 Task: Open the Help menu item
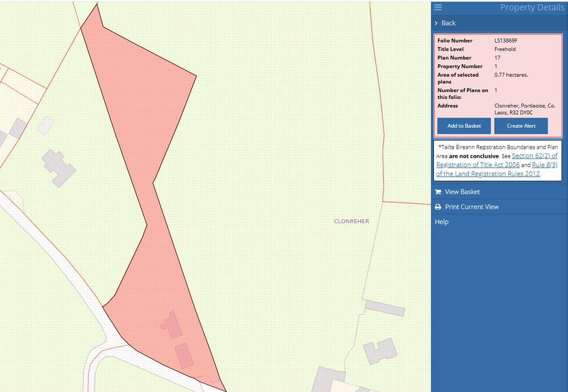pos(441,222)
